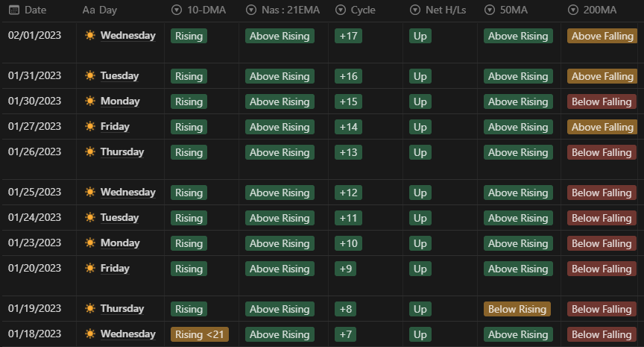Select the +14 Cycle tag
Image resolution: width=644 pixels, height=347 pixels.
coord(348,128)
